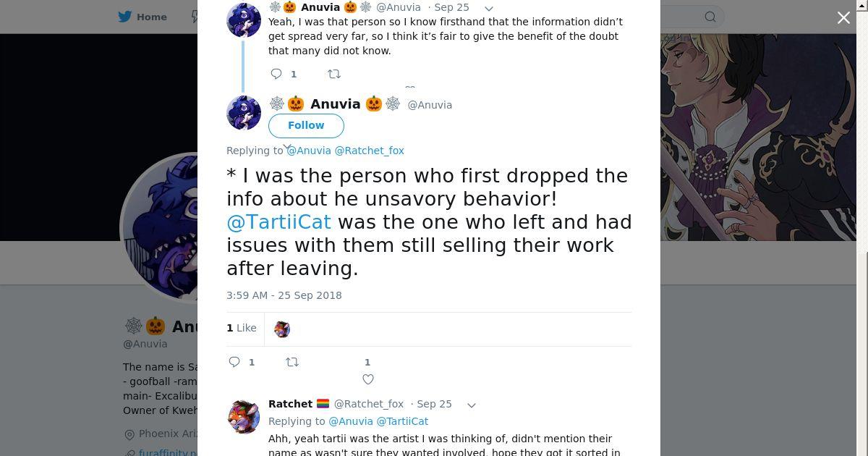The height and width of the screenshot is (456, 868).
Task: Open the @Ratchet_fox link in Replying to
Action: pos(369,151)
